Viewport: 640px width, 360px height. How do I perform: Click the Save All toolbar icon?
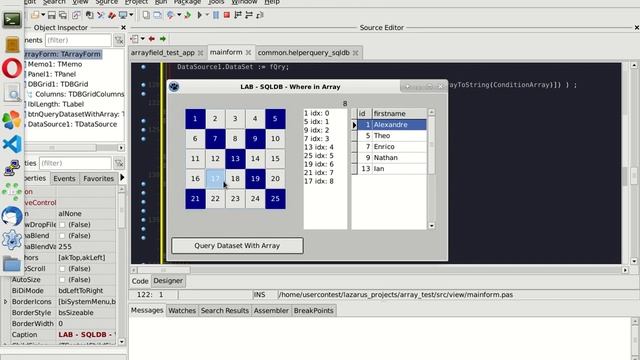(63, 16)
